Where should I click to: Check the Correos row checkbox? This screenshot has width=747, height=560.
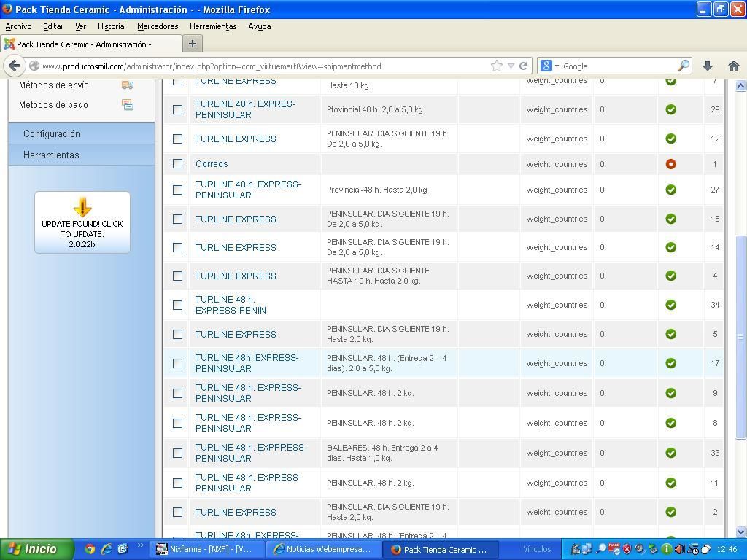tap(178, 164)
